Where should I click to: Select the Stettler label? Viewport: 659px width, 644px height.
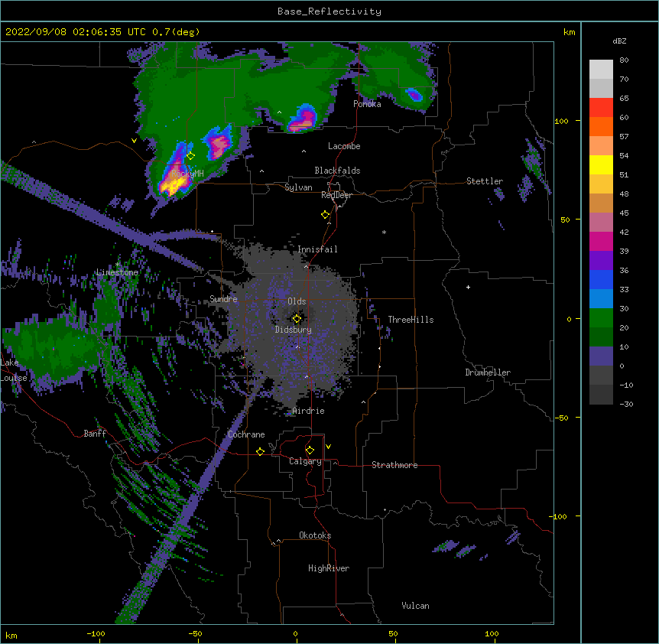[485, 181]
